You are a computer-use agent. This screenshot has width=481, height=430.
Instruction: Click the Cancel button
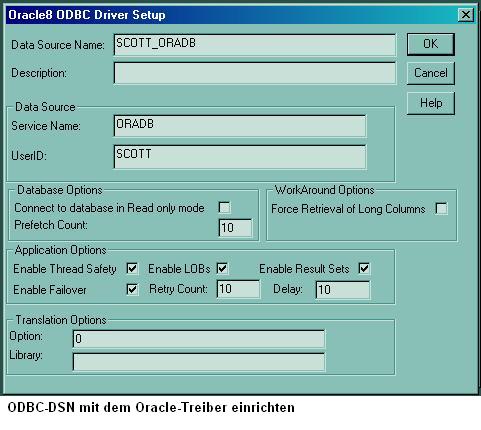[x=430, y=73]
